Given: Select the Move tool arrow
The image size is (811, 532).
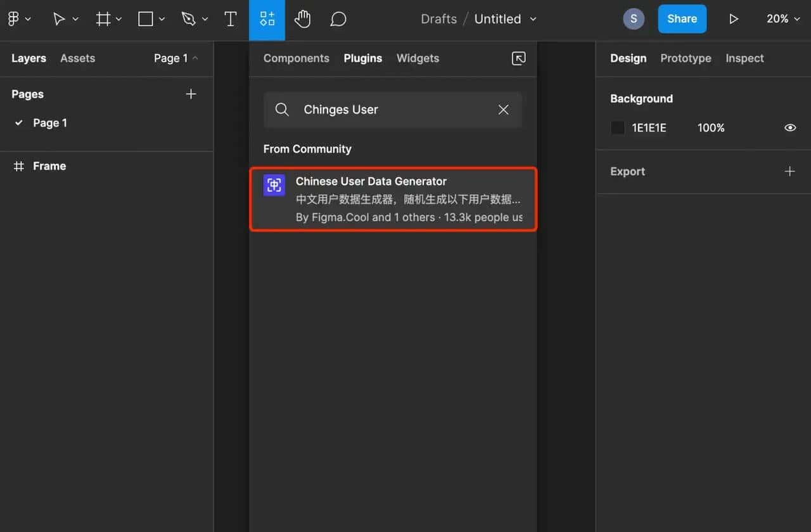Looking at the screenshot, I should coord(59,19).
